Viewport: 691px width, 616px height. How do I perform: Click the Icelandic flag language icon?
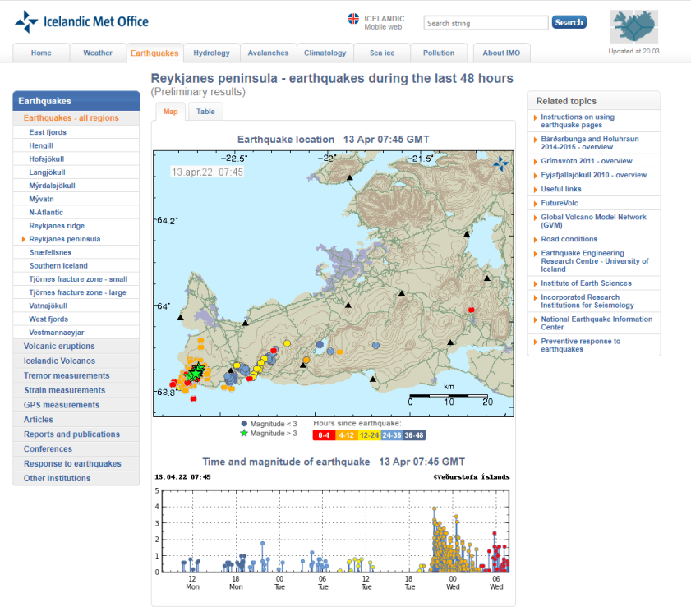tap(353, 19)
